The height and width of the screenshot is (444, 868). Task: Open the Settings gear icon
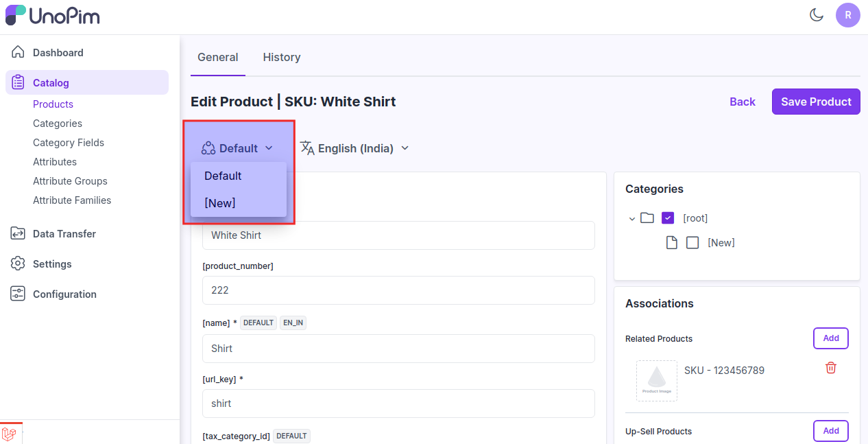[19, 264]
